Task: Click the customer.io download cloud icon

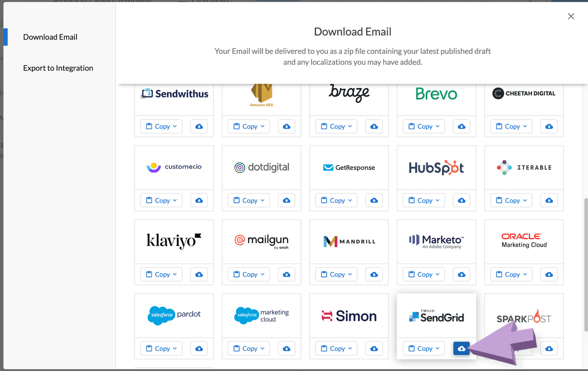Action: click(x=199, y=200)
